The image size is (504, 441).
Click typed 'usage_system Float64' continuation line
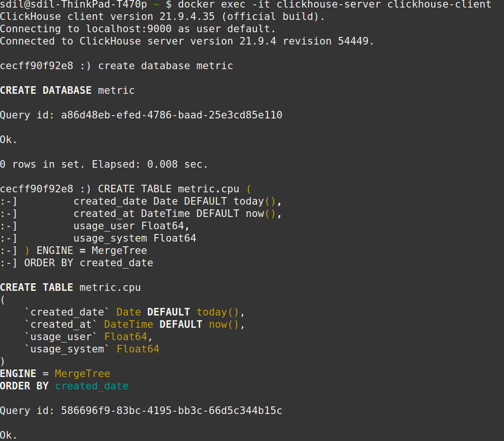(x=135, y=238)
